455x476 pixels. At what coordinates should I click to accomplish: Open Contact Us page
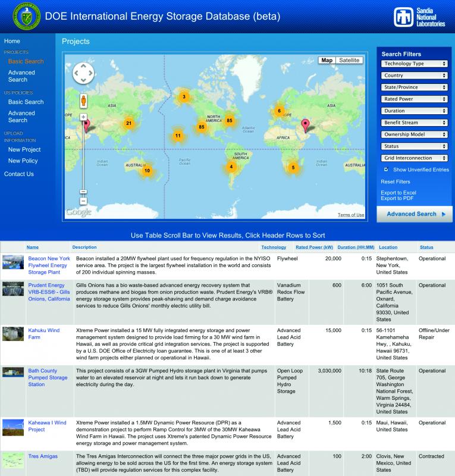click(x=19, y=174)
